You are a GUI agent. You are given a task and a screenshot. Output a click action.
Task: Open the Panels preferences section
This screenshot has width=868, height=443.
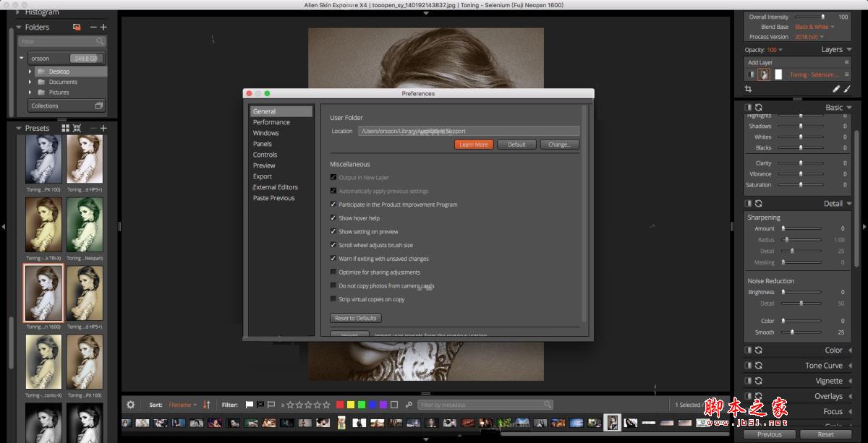tap(263, 144)
